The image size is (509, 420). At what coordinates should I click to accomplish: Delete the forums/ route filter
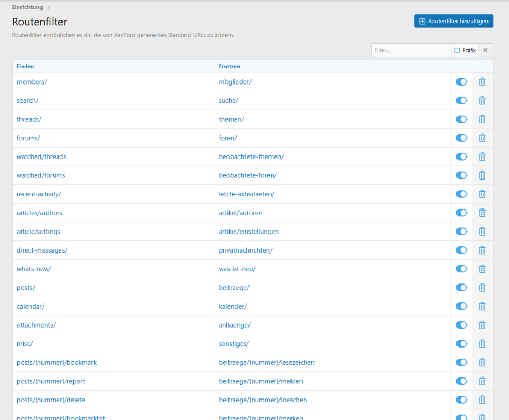(x=482, y=138)
